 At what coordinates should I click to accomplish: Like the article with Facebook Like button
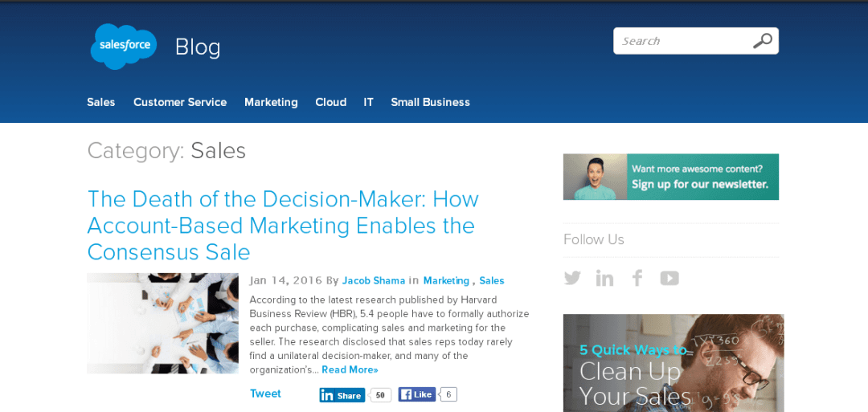[x=417, y=394]
